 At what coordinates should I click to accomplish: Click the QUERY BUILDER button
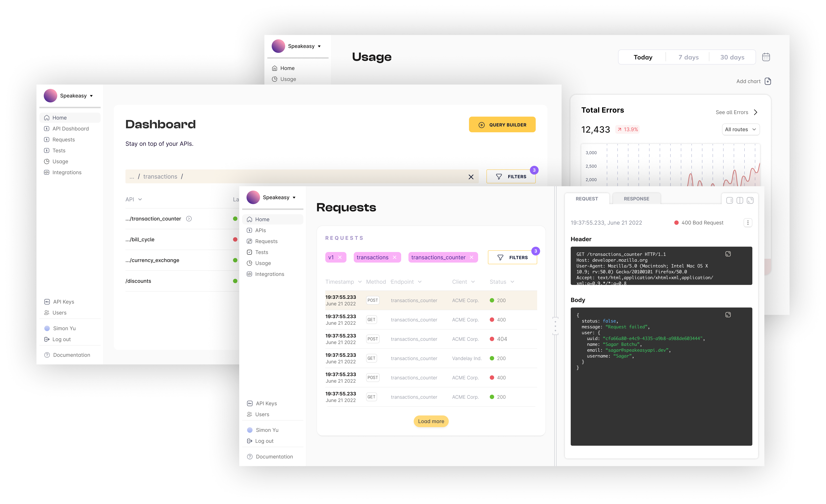(x=502, y=125)
